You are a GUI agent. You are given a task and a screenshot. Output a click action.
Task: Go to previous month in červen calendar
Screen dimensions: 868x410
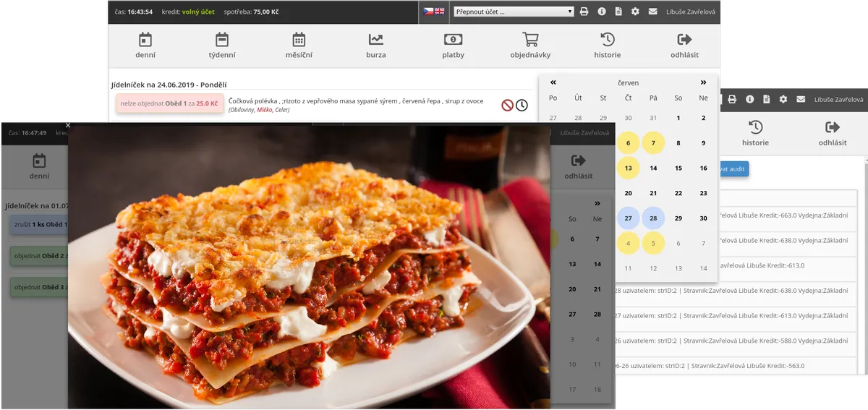click(x=553, y=82)
